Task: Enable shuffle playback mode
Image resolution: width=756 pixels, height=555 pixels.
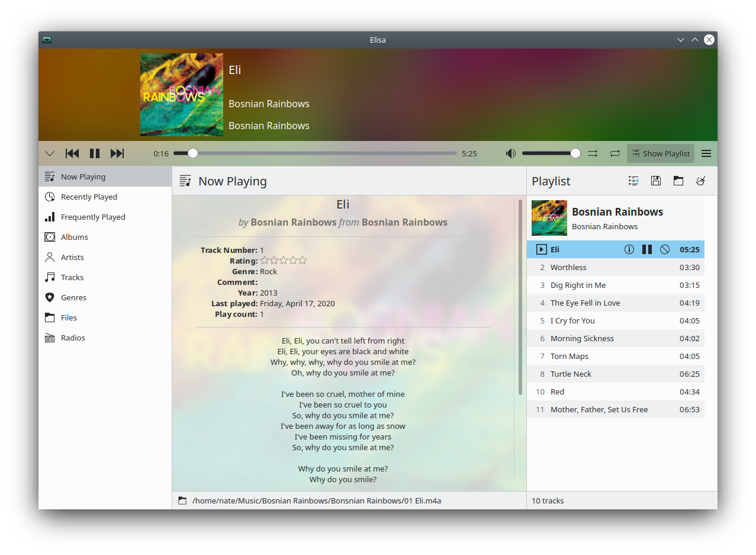Action: pos(593,153)
